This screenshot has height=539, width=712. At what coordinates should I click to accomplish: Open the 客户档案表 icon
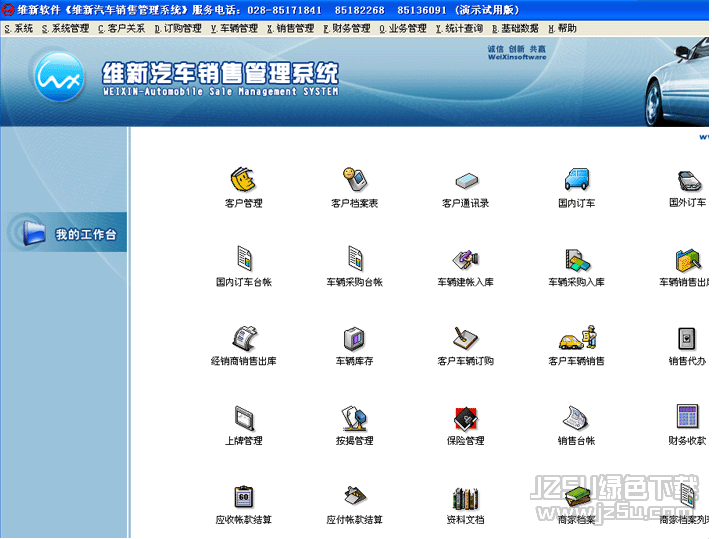coord(354,179)
